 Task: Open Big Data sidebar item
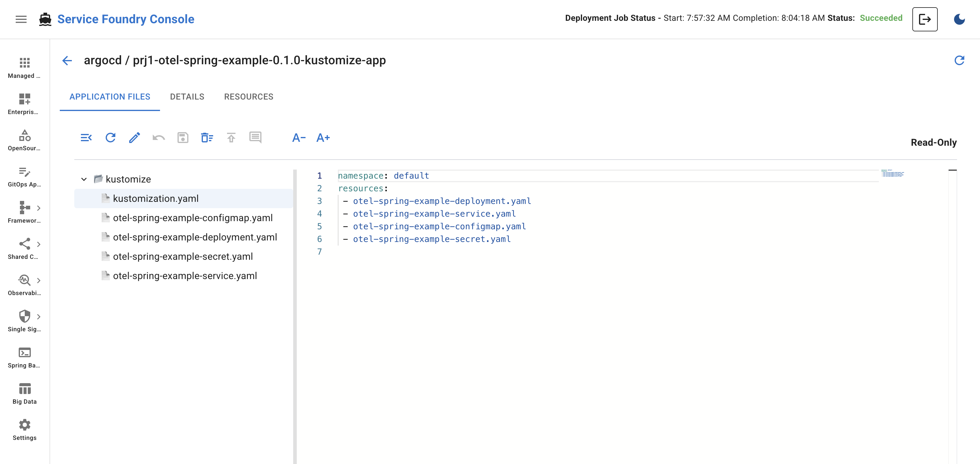(x=24, y=393)
